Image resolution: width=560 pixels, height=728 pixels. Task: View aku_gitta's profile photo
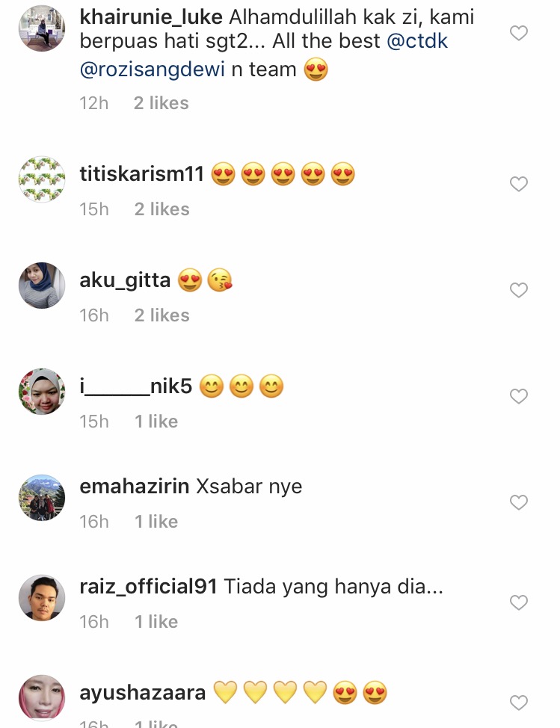[42, 285]
